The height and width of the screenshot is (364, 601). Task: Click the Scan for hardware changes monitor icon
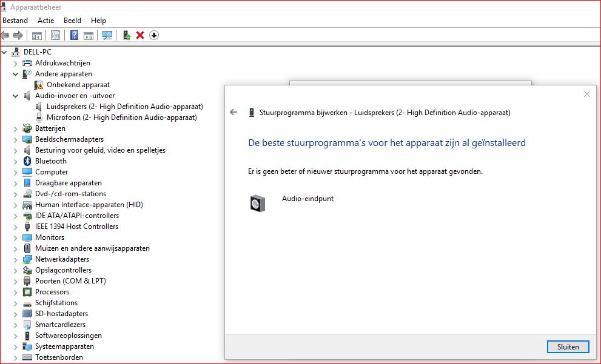107,36
